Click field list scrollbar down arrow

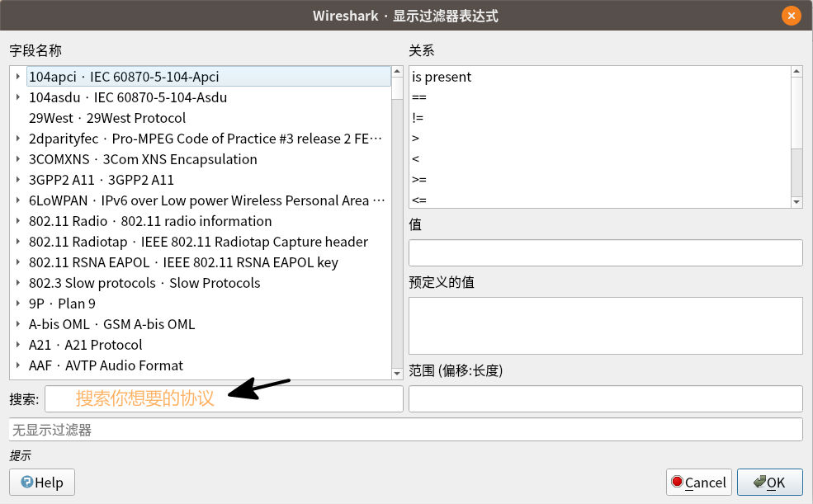tap(397, 374)
